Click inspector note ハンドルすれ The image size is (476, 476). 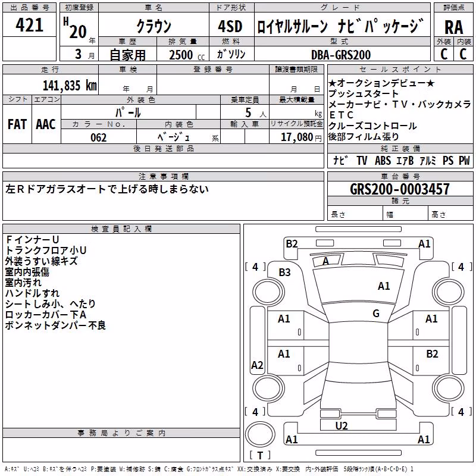tap(32, 293)
